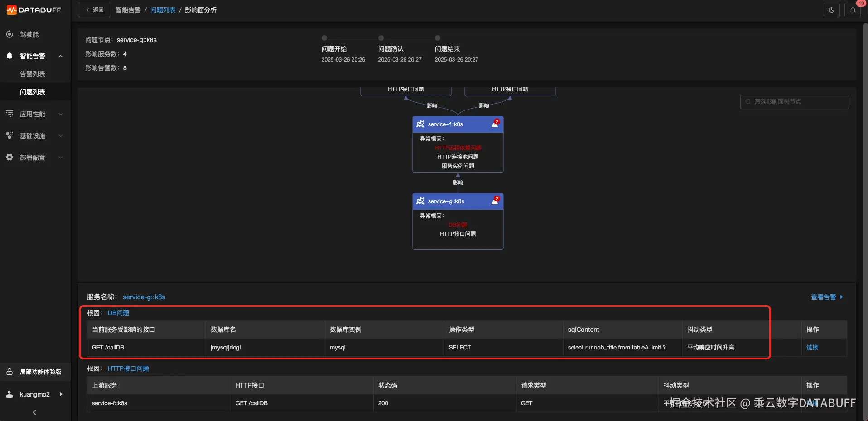Click HTTP接口问题 inside the service-g node
The width and height of the screenshot is (868, 421).
coord(458,234)
